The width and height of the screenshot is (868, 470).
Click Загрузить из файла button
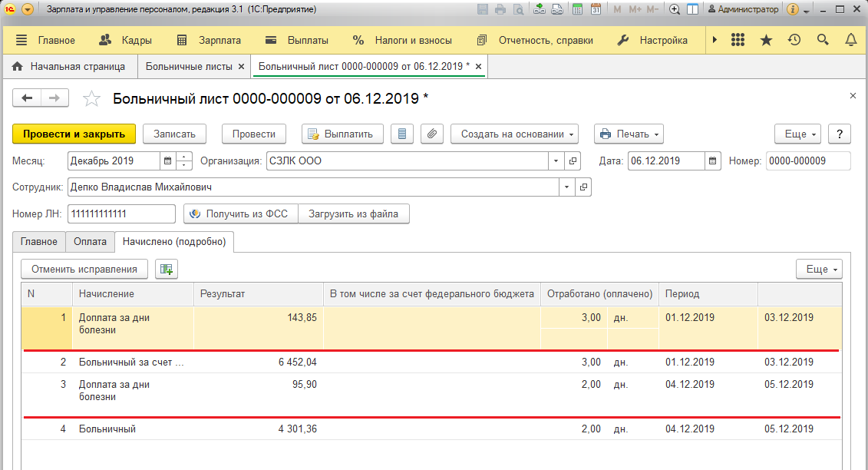pos(354,214)
